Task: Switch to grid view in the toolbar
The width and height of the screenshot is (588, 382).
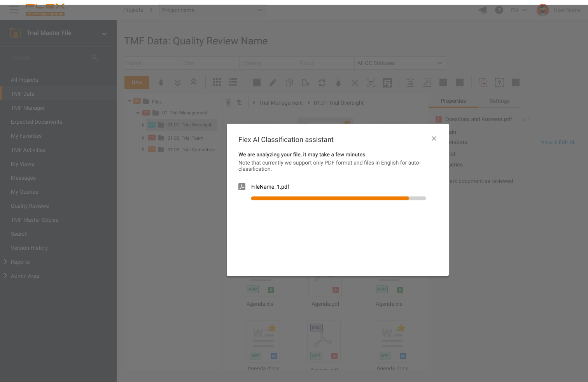Action: coord(217,82)
